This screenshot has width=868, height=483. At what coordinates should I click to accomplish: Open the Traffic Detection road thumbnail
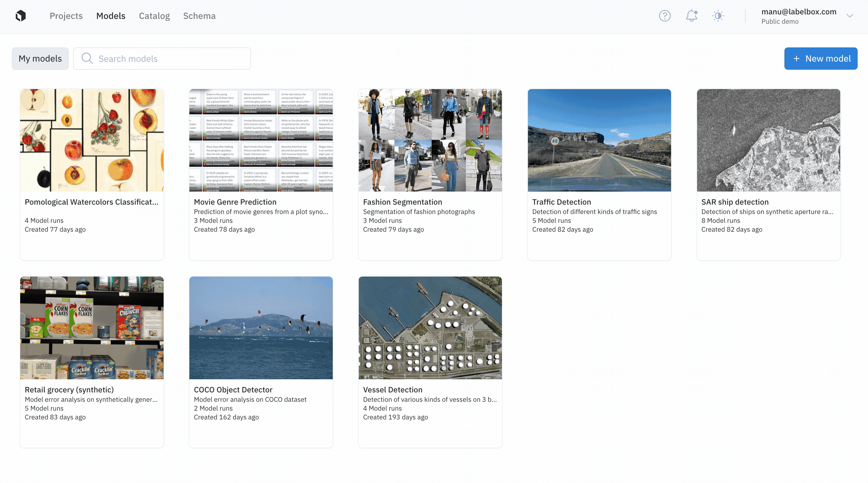tap(599, 140)
